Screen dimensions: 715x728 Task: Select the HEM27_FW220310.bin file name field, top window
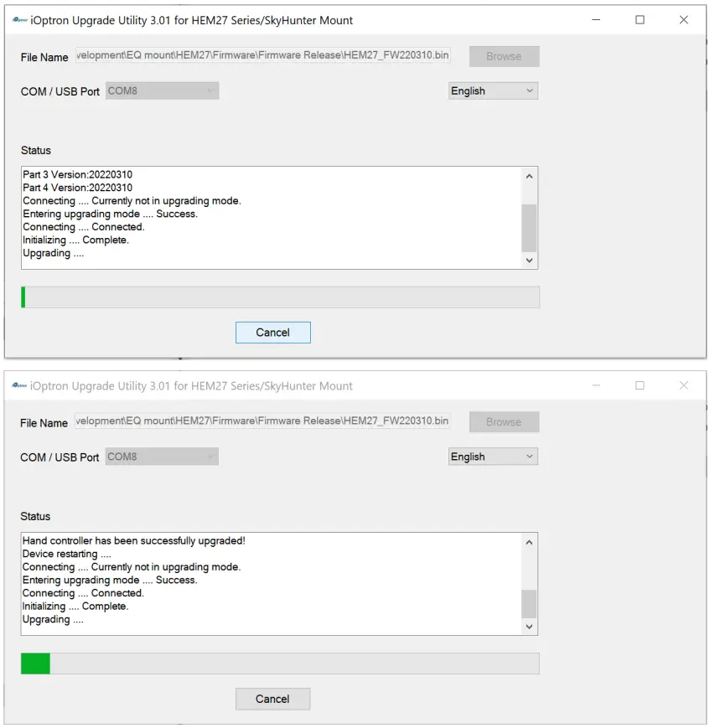[262, 54]
